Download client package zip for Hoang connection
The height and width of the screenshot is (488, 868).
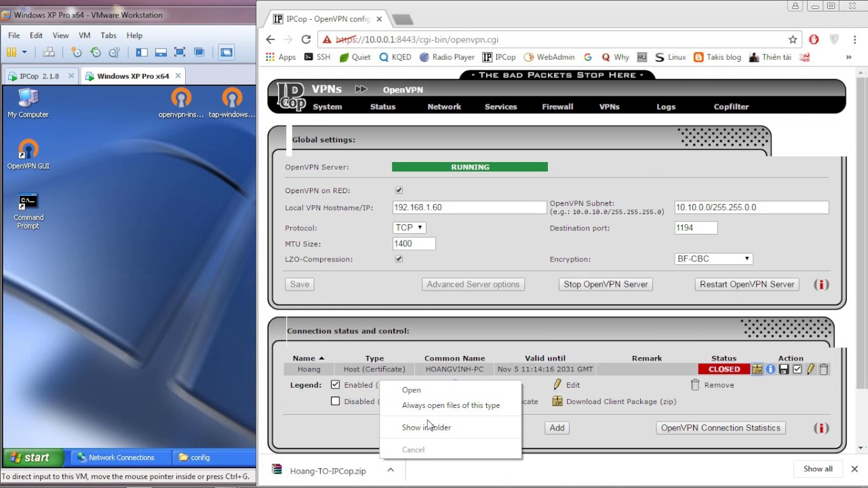[x=757, y=369]
